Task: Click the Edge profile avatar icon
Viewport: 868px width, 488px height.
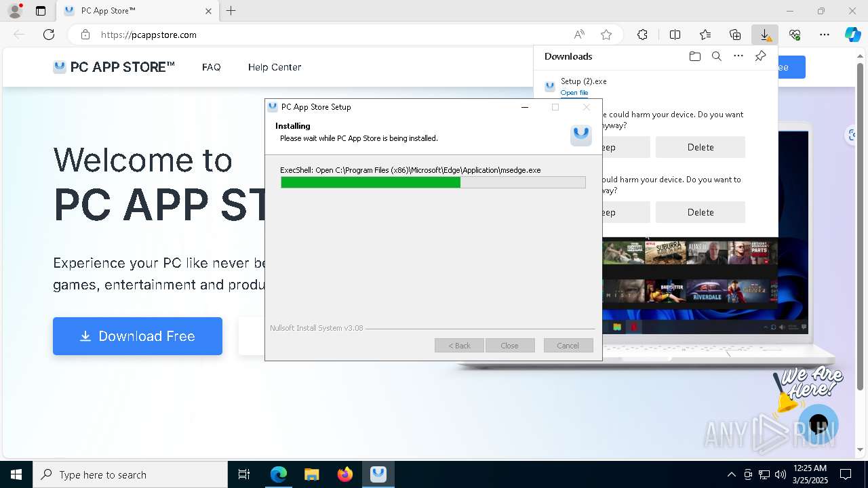Action: (x=14, y=11)
